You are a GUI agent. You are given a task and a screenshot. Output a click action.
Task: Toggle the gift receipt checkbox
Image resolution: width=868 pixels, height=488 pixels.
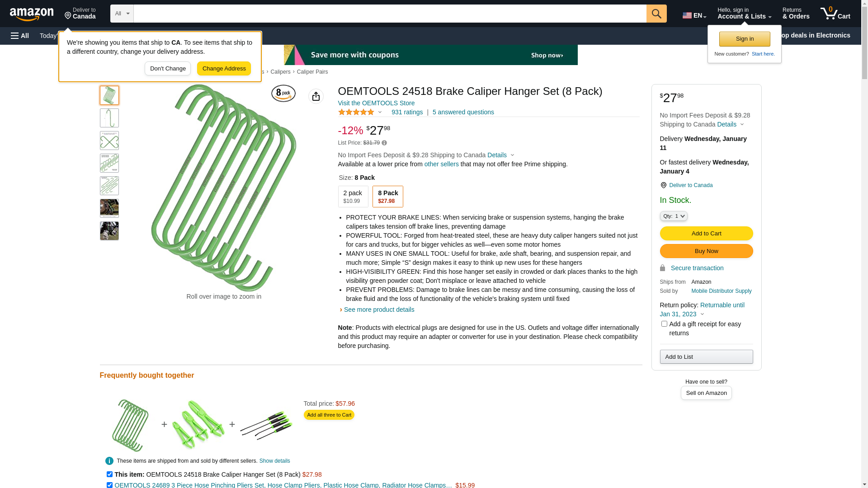coord(664,324)
